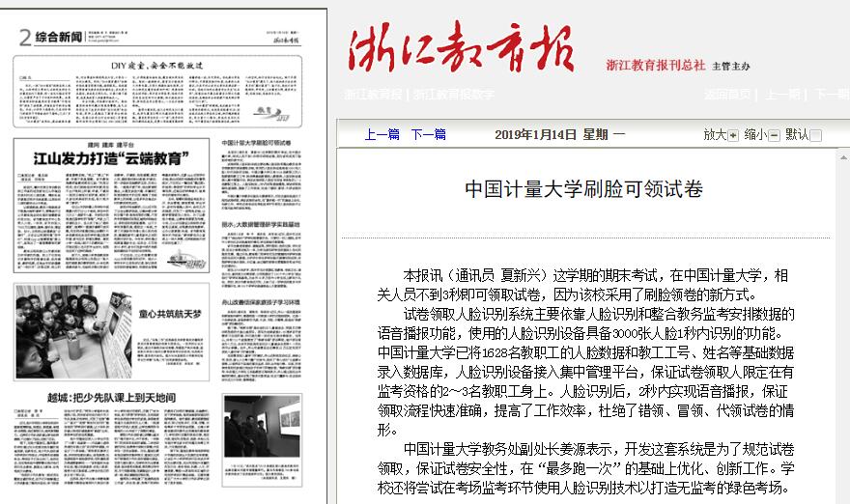Click the children classroom photo thumbnail

tap(72, 330)
